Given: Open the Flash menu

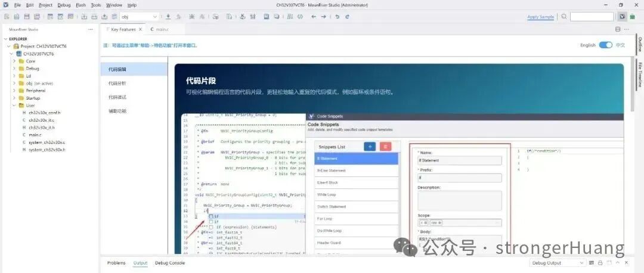Looking at the screenshot, I should [x=81, y=5].
